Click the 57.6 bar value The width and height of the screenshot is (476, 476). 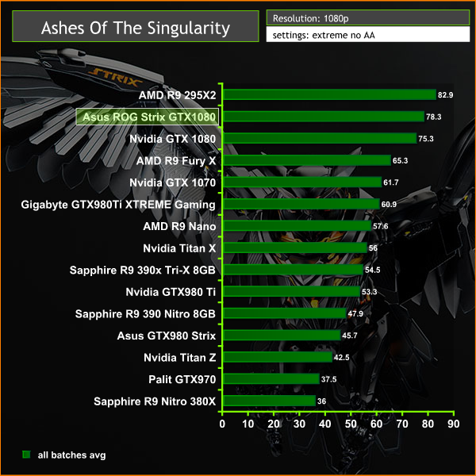pos(380,226)
